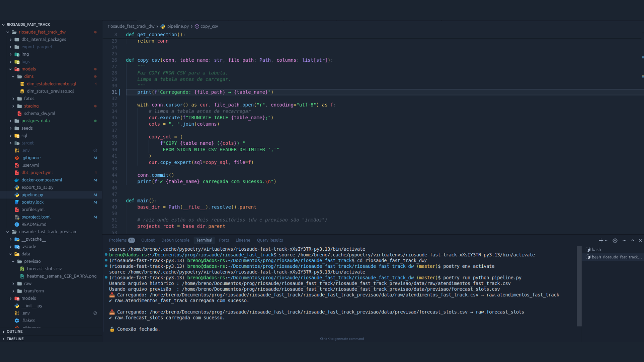
Task: Click the terminal panel gear icon
Action: point(615,240)
